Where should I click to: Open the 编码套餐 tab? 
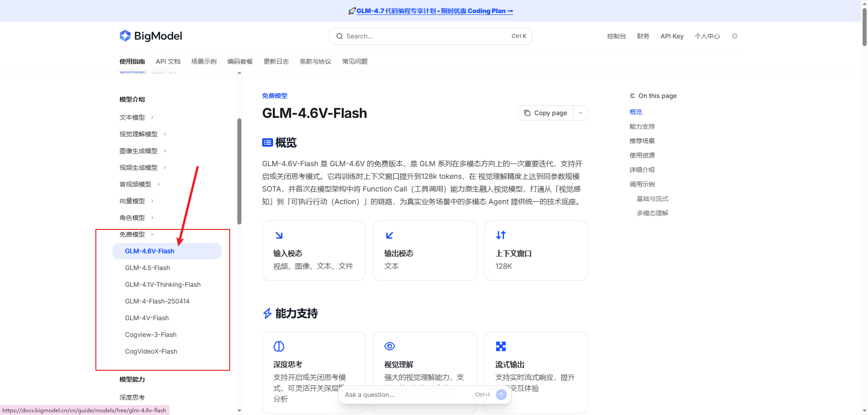(x=240, y=61)
